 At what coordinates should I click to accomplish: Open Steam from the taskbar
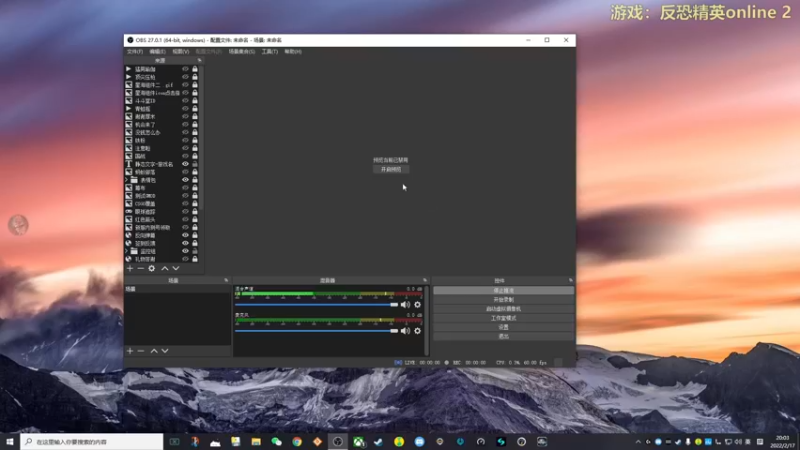(x=379, y=442)
